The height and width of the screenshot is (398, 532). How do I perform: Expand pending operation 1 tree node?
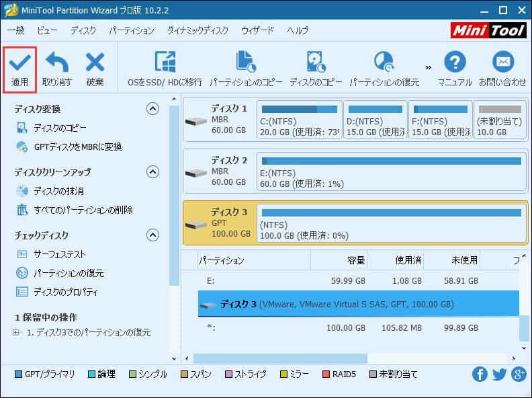(x=15, y=332)
